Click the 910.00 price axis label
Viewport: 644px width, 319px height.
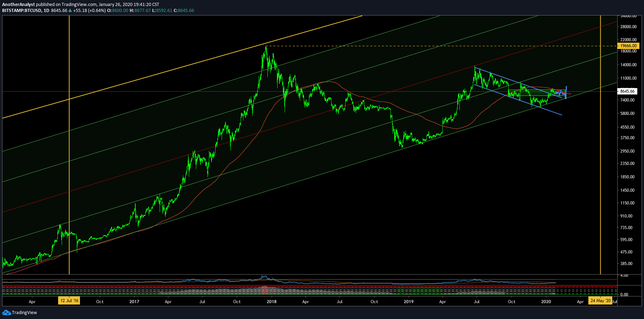point(626,216)
